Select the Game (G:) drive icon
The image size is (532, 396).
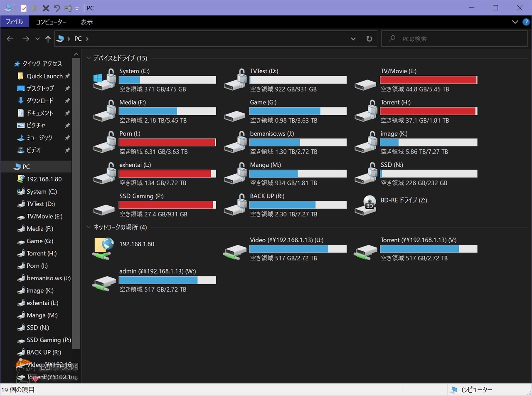(235, 116)
